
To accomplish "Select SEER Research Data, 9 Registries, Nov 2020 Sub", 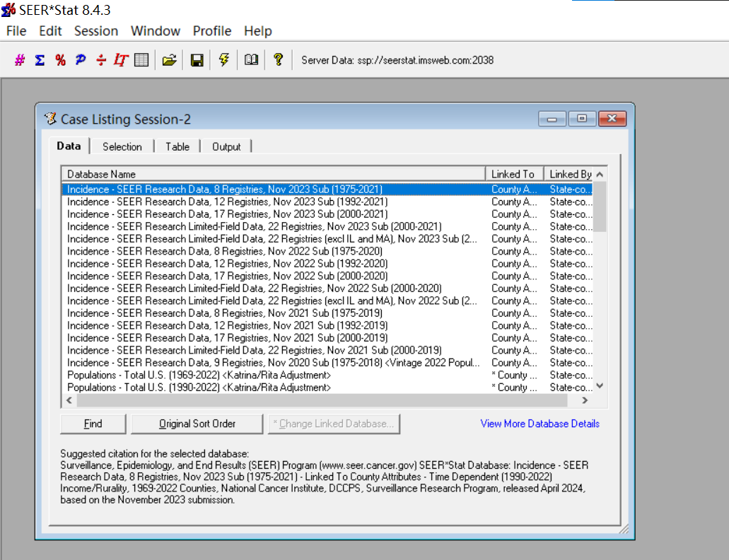I will point(327,363).
